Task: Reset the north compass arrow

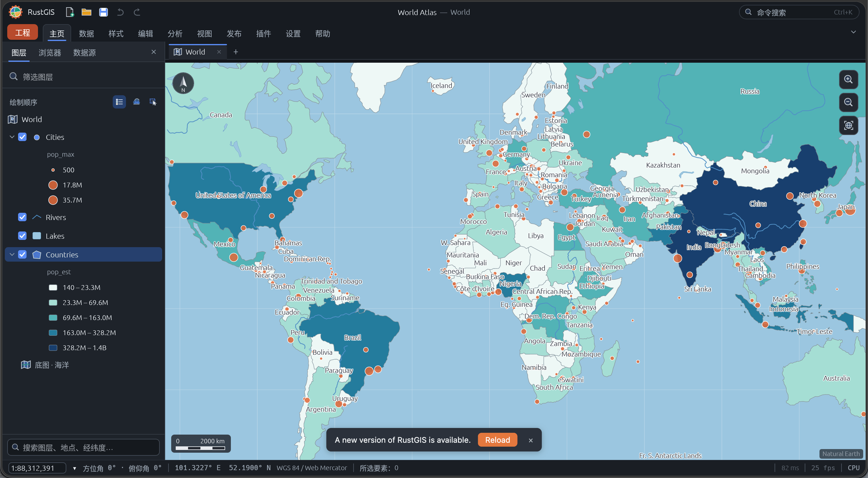Action: point(183,83)
